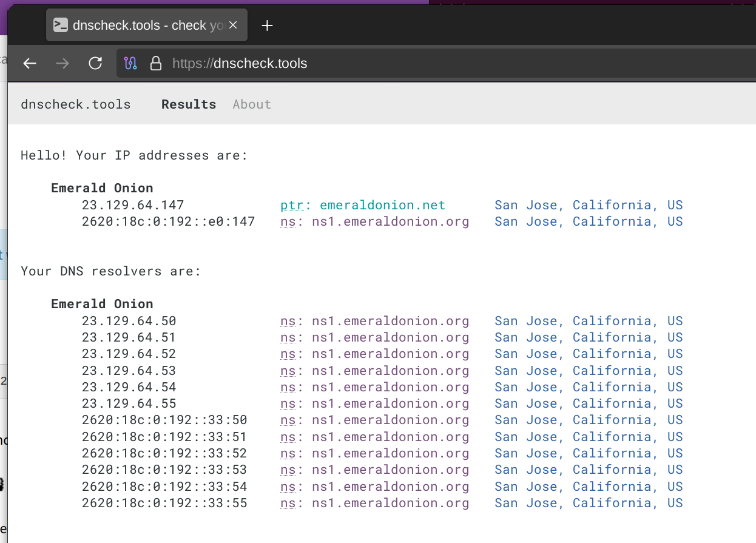Click Emerald Onion heading under IP addresses

[102, 188]
